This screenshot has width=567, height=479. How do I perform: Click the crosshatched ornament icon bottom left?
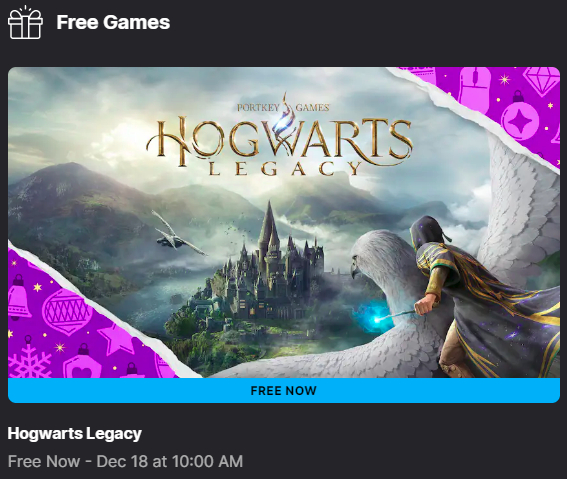66,312
